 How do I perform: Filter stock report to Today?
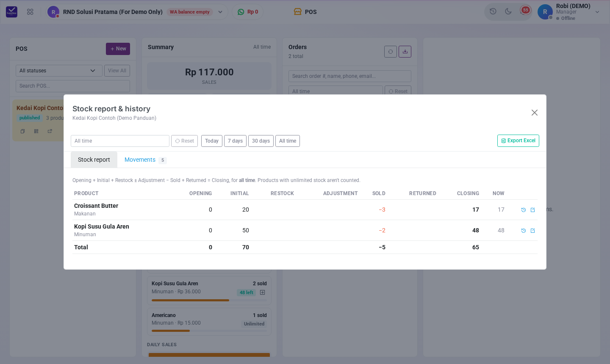click(212, 141)
